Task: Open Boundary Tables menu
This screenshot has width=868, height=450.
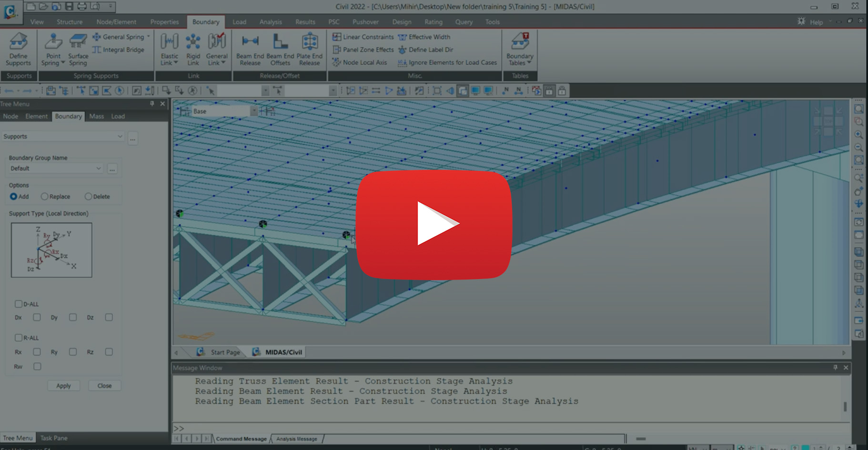Action: (x=520, y=50)
